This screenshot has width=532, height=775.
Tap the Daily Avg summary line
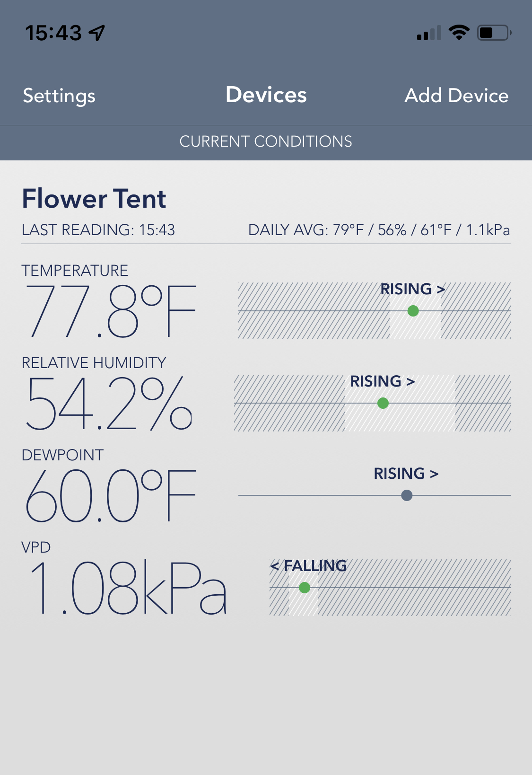click(379, 230)
